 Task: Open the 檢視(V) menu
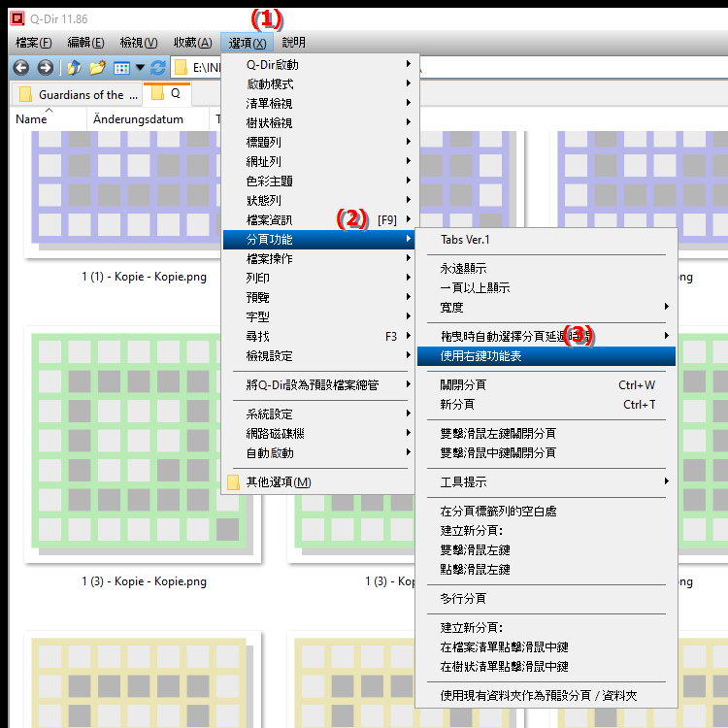(139, 43)
